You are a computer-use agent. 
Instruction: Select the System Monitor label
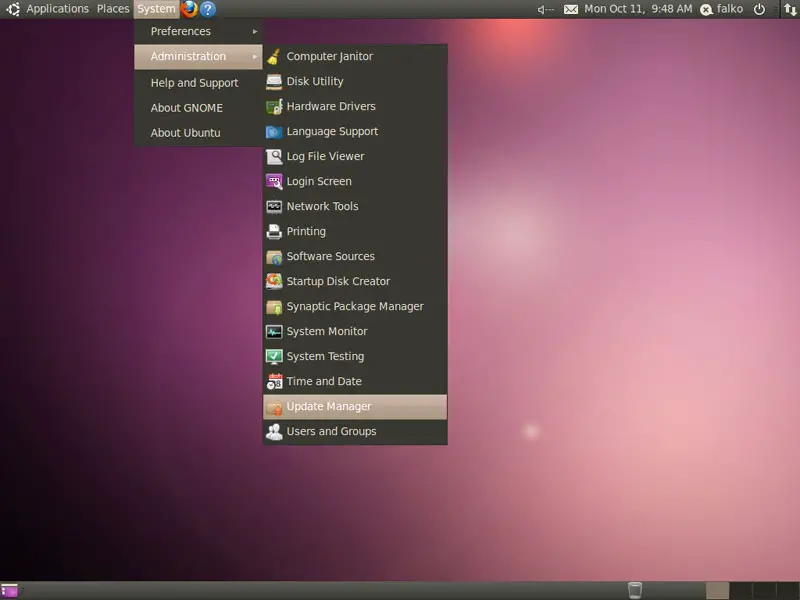[x=327, y=331]
